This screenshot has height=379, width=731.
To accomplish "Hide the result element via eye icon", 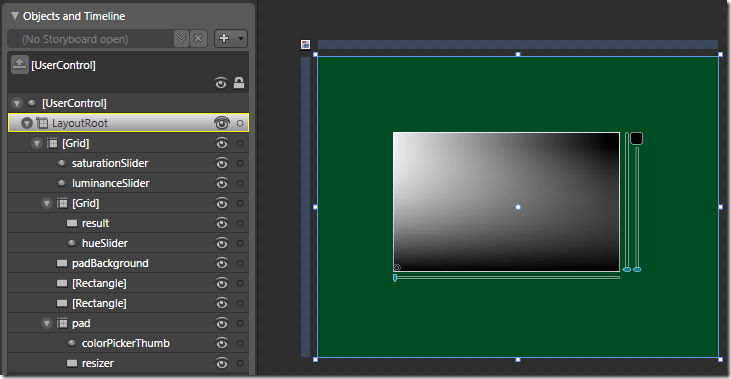I will click(x=221, y=223).
